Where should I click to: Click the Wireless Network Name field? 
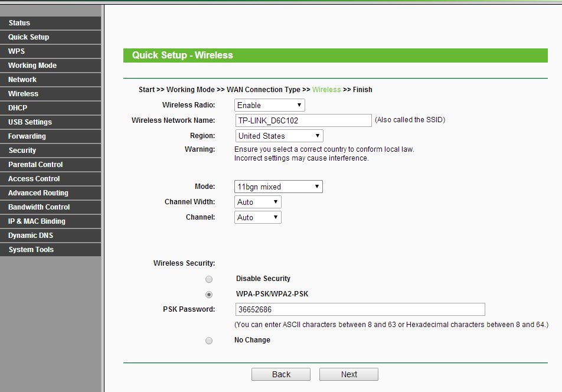tap(303, 120)
